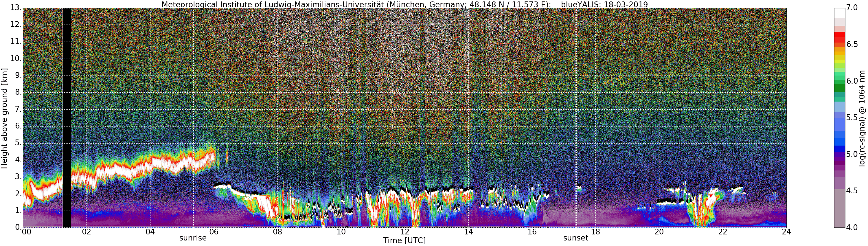
Task: Click the '4.' height axis tick label
Action: pos(18,159)
